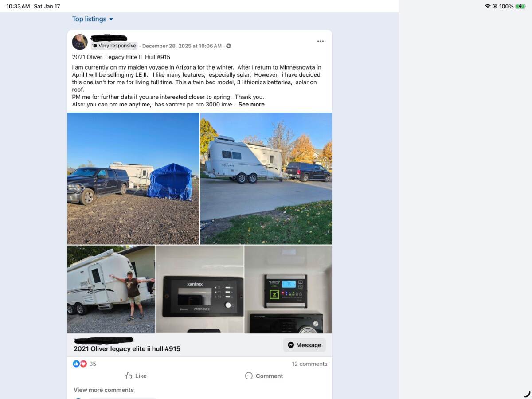This screenshot has height=399, width=532.
Task: Open the Top listings sort dropdown
Action: tap(93, 19)
